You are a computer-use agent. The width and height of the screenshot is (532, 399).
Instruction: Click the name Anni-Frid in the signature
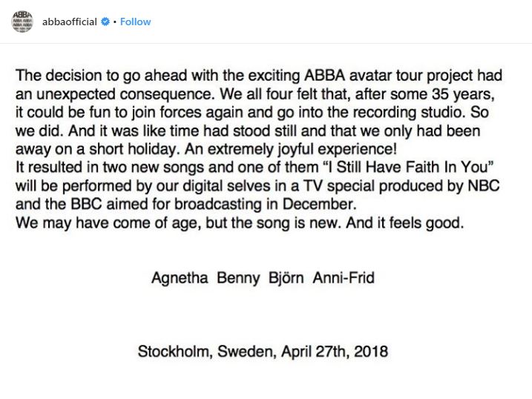point(344,278)
